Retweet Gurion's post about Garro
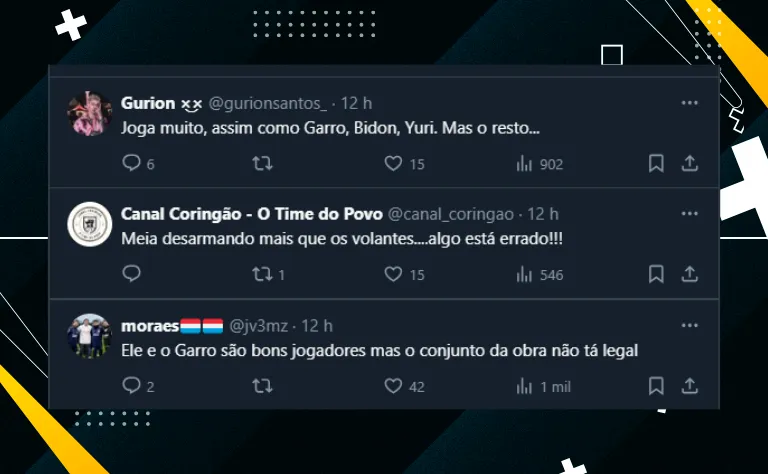768x474 pixels. coord(263,163)
